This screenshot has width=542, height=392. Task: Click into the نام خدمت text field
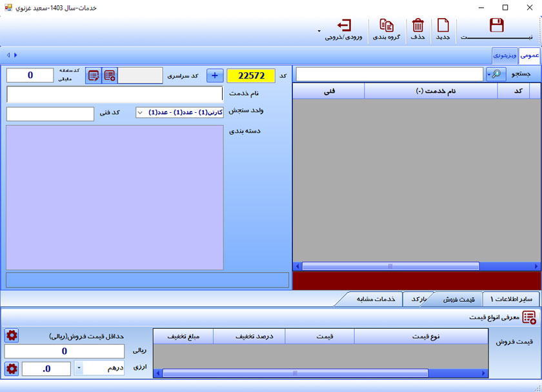point(115,95)
